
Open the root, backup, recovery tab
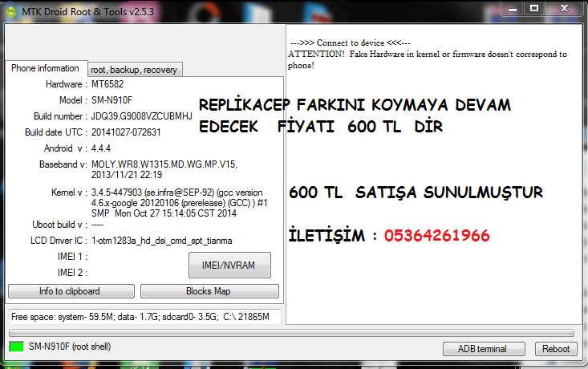coord(134,70)
